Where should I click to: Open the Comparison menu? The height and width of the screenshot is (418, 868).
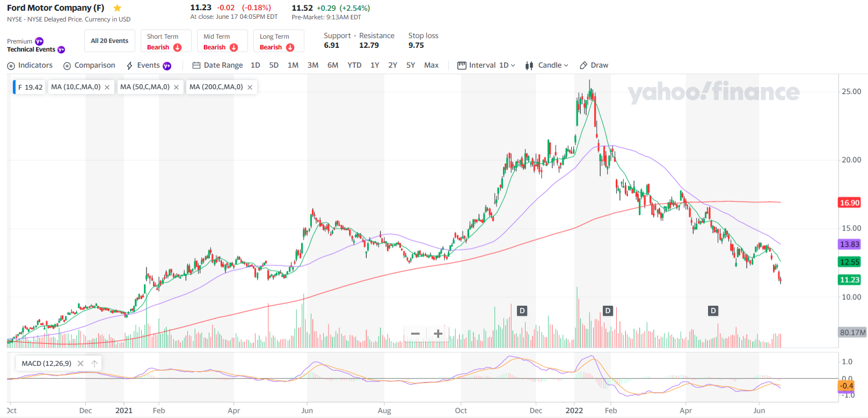pyautogui.click(x=89, y=66)
